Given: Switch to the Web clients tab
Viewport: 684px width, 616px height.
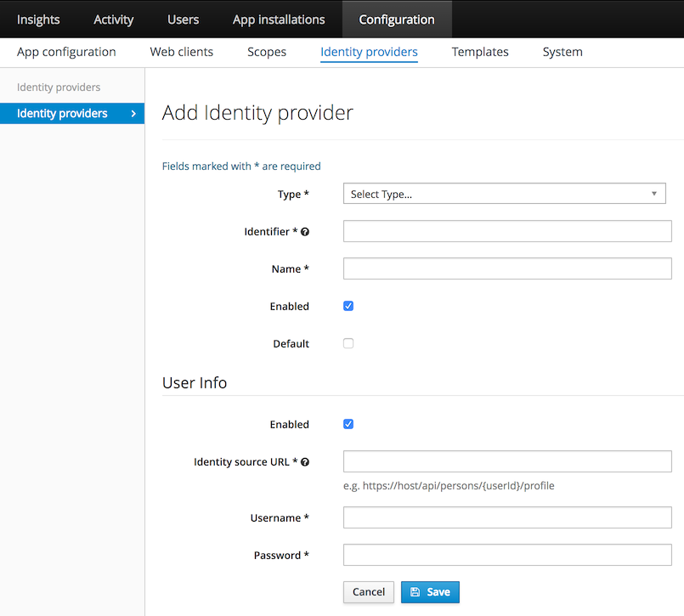Looking at the screenshot, I should point(182,52).
